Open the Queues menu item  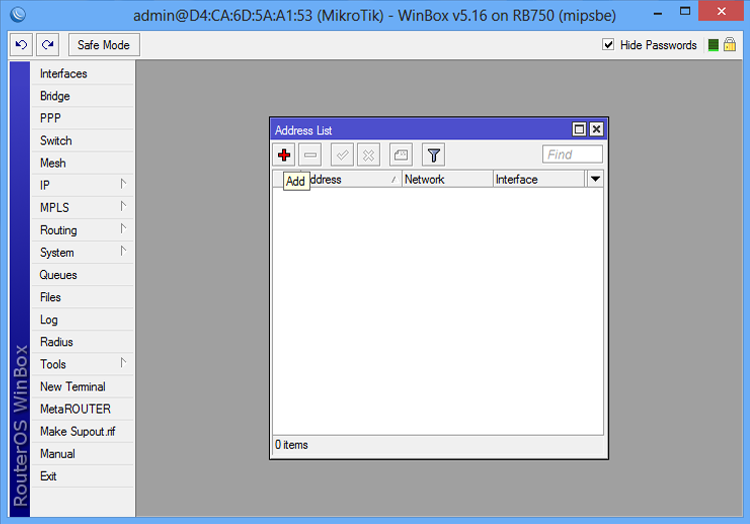[82, 275]
